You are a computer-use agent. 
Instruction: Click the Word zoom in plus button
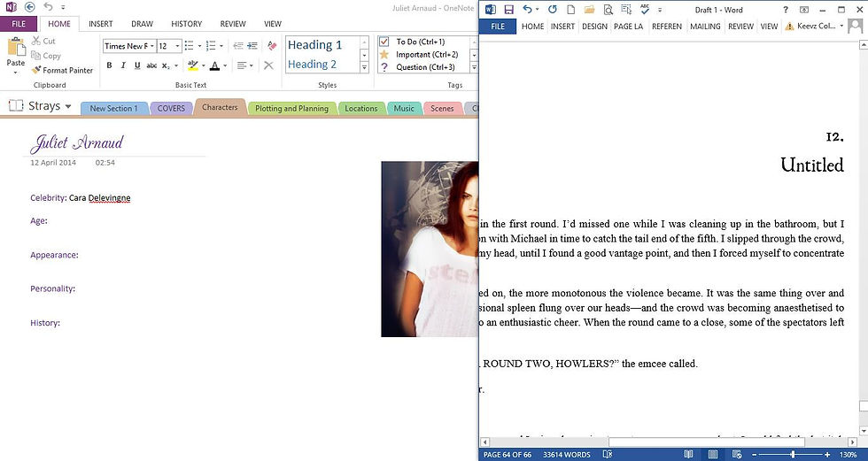827,455
